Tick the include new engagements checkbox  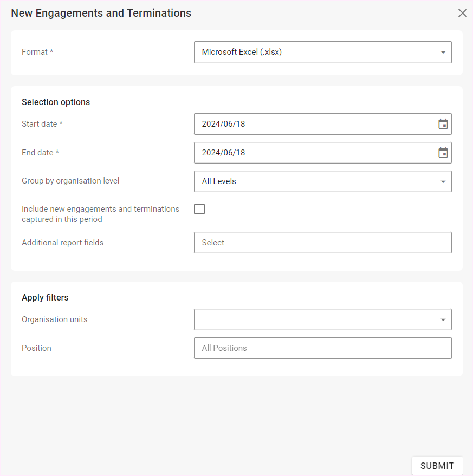tap(199, 209)
